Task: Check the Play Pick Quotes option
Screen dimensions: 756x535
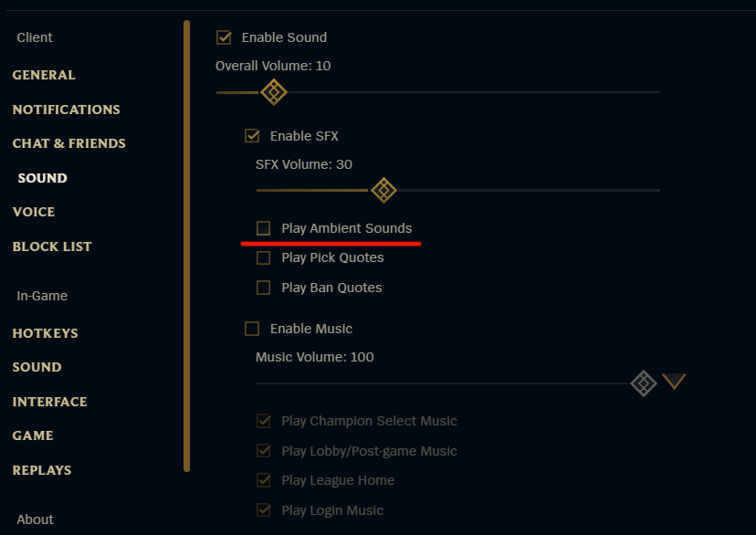Action: click(x=264, y=258)
